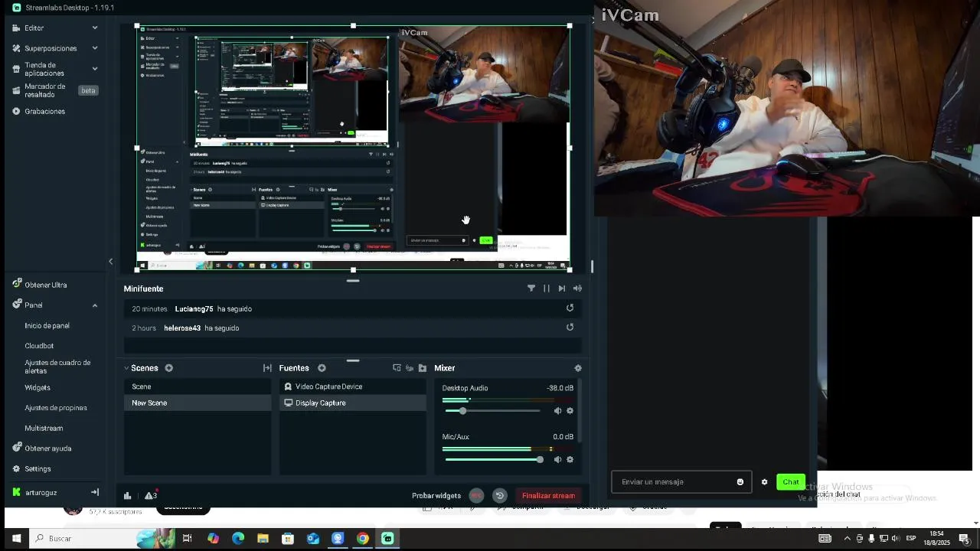Replay the Lucianog75 follow alert
Screen dimensions: 980x551
tap(570, 308)
